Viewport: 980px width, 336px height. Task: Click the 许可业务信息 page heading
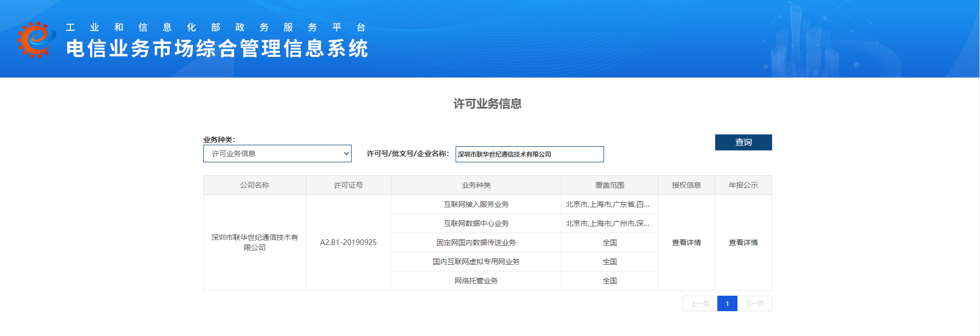(x=488, y=104)
